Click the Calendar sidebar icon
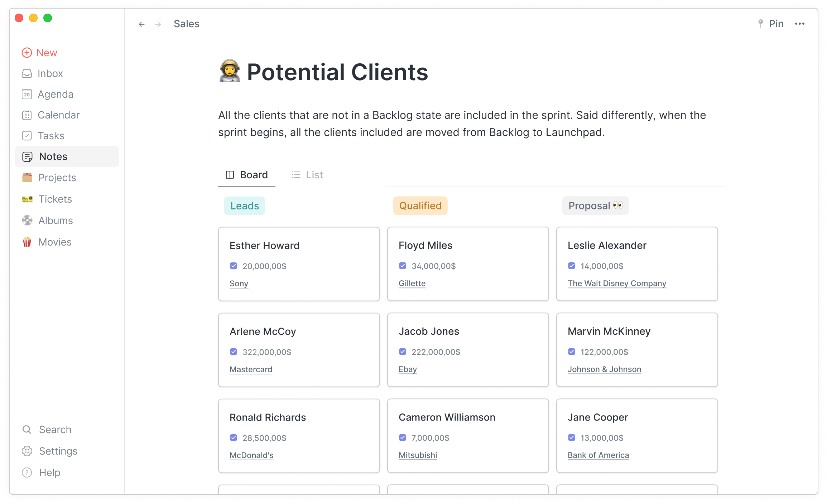 pos(27,115)
